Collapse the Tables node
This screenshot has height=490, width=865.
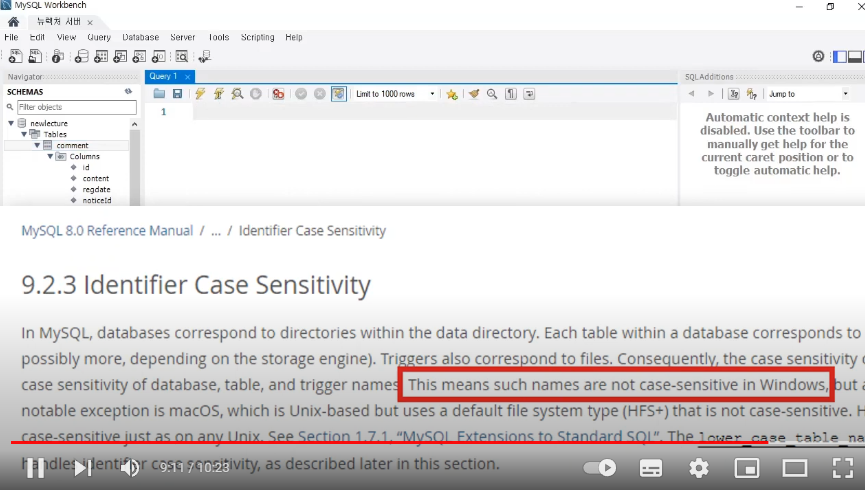tap(24, 134)
